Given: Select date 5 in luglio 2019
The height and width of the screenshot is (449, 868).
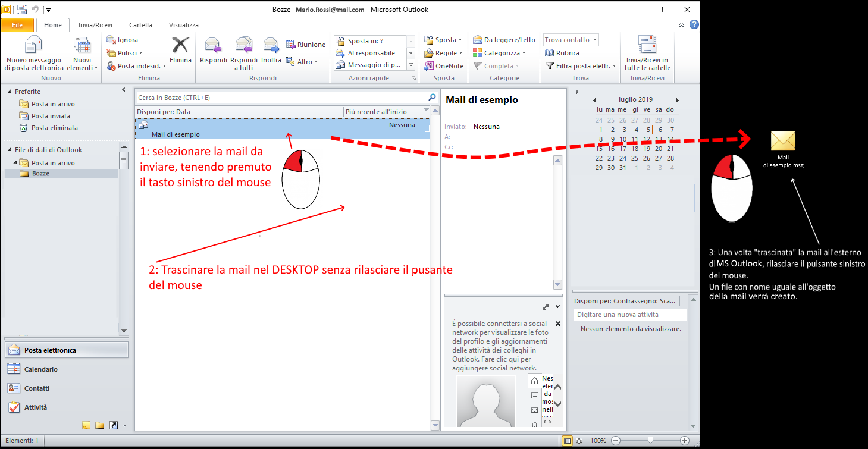Looking at the screenshot, I should [x=648, y=130].
